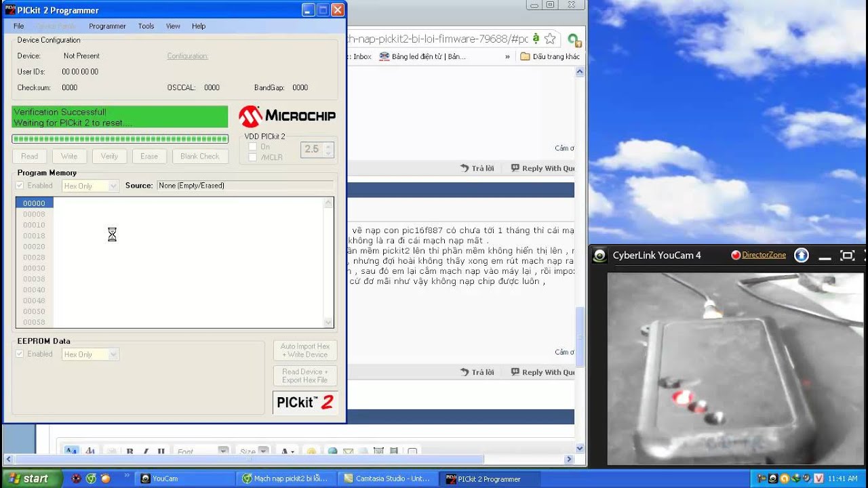Click the second 'Trả lời' reply link
This screenshot has height=488, width=868.
click(477, 372)
